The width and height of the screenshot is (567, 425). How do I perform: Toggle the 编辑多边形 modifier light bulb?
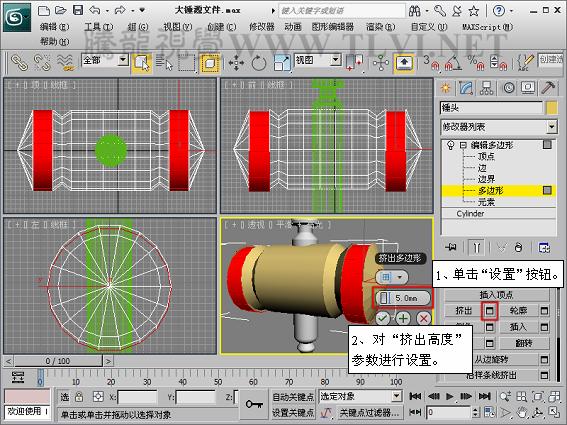coord(451,145)
